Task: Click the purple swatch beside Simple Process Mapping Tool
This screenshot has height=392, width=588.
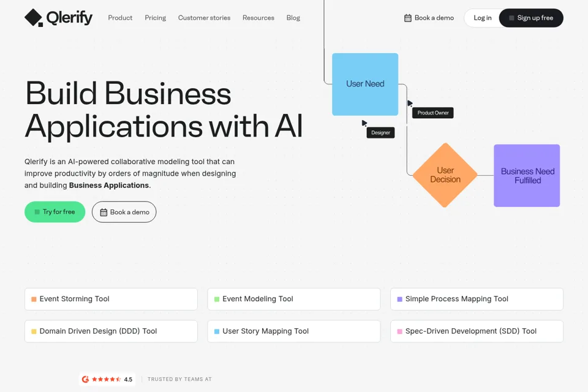Action: pyautogui.click(x=400, y=300)
